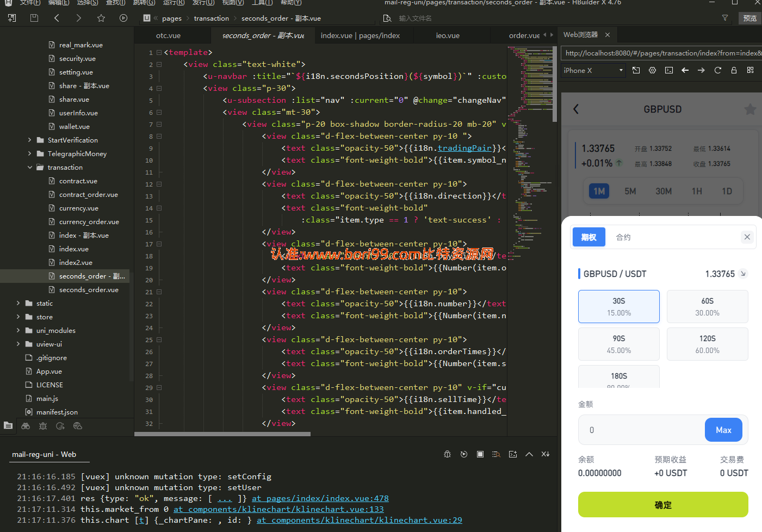Click the run play toolbar icon
The height and width of the screenshot is (532, 762).
pos(123,18)
